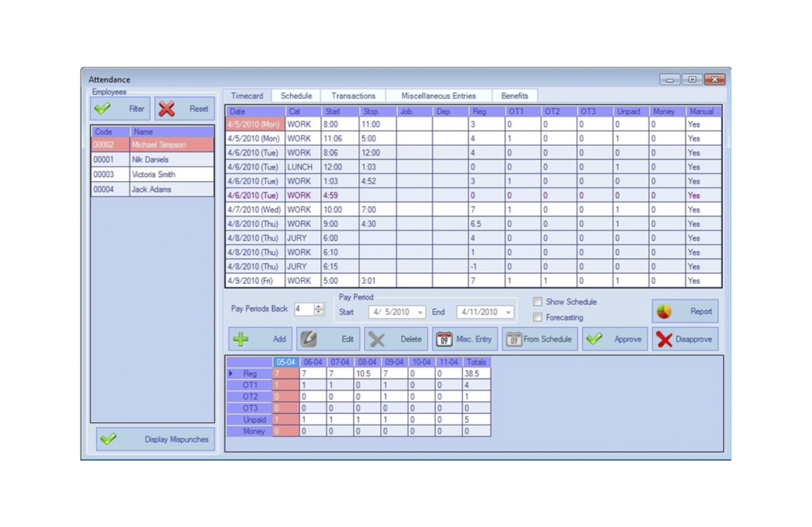Image resolution: width=812 pixels, height=527 pixels.
Task: Click the gray X icon on Delete
Action: (x=376, y=339)
